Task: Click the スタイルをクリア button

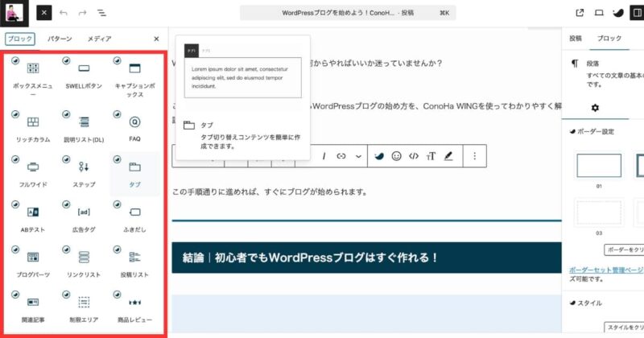Action: coord(624,328)
